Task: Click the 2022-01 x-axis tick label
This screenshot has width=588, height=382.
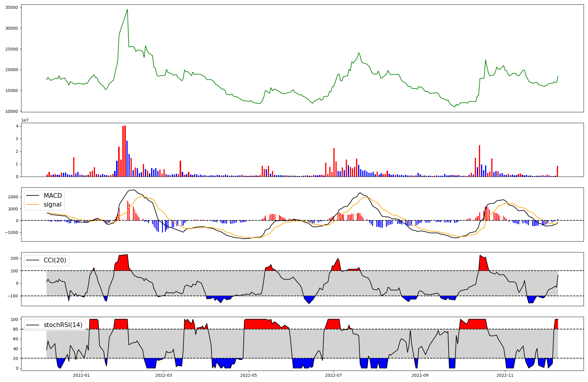Action: [81, 375]
